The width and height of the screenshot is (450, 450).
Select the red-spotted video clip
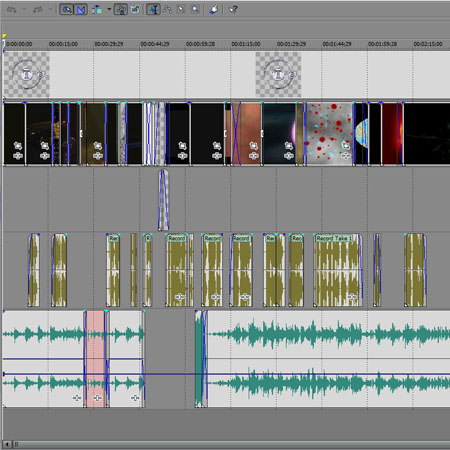tap(329, 134)
